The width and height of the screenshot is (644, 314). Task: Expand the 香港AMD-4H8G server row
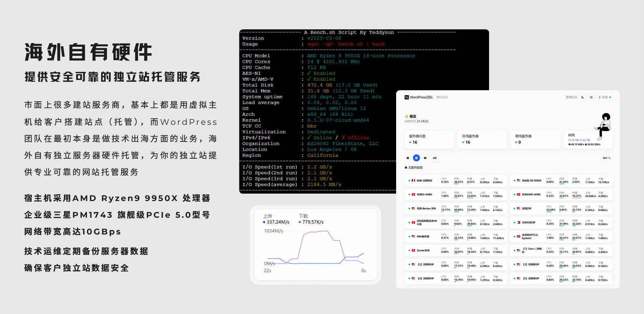[561, 195]
